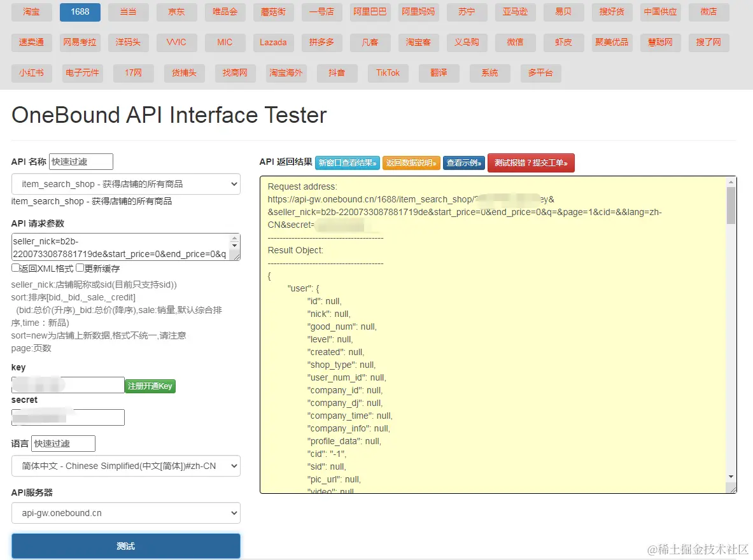Select the 慧聪网 tab
753x560 pixels.
660,42
